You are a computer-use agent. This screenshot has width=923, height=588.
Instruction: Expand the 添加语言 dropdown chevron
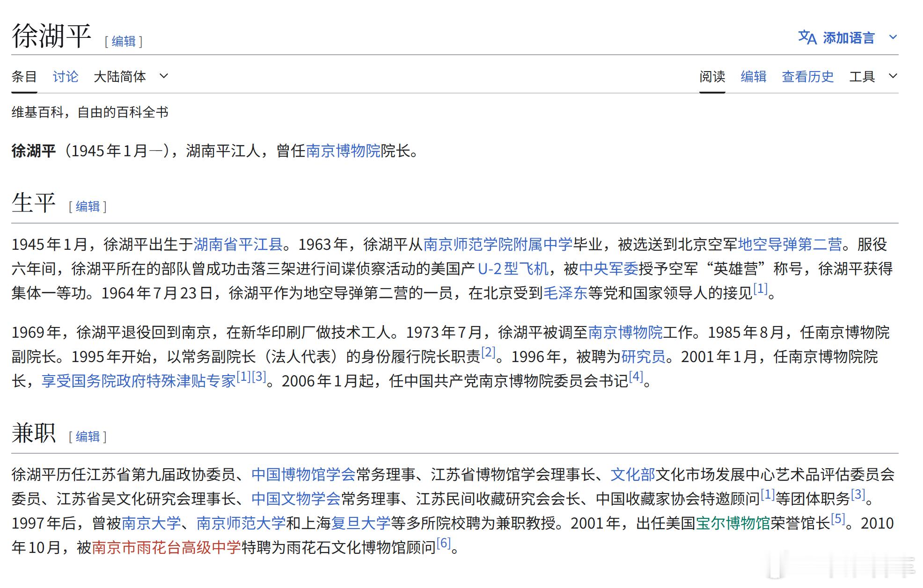(x=893, y=37)
